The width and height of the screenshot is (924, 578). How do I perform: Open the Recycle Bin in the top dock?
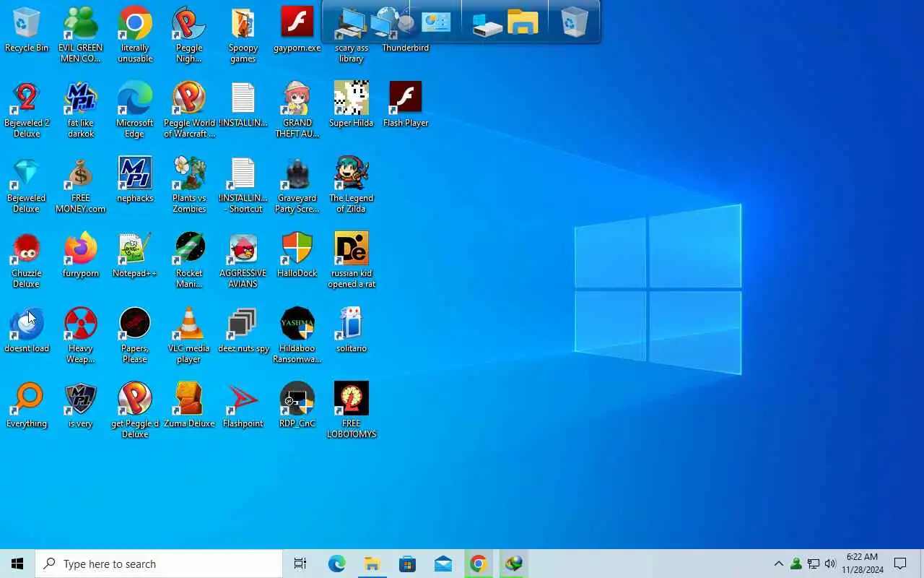tap(574, 22)
